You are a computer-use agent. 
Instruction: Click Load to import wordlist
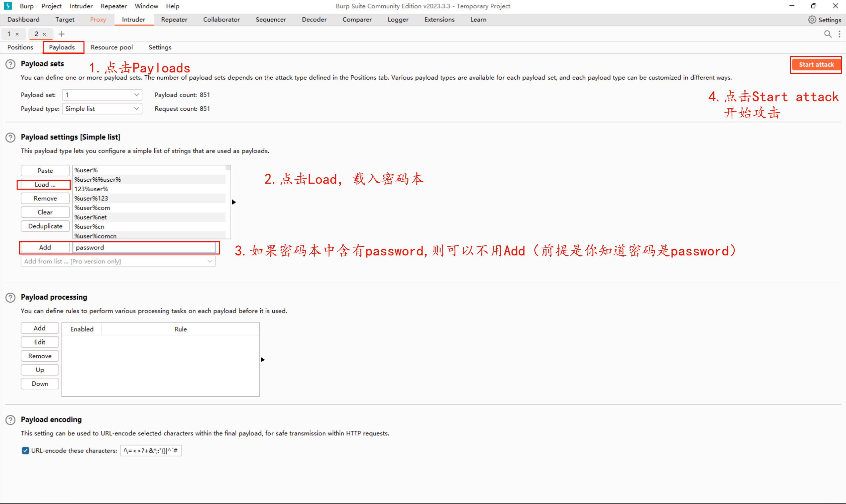[45, 184]
